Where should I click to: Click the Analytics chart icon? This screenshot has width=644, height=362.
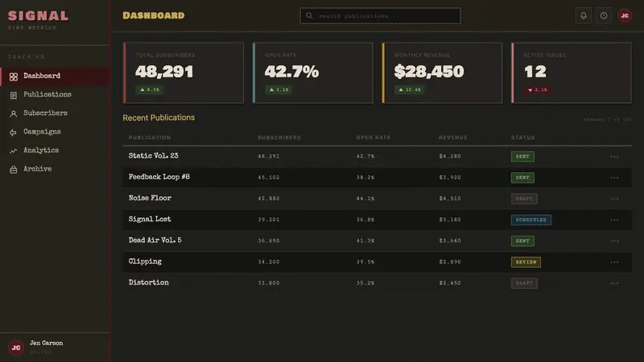coord(14,151)
